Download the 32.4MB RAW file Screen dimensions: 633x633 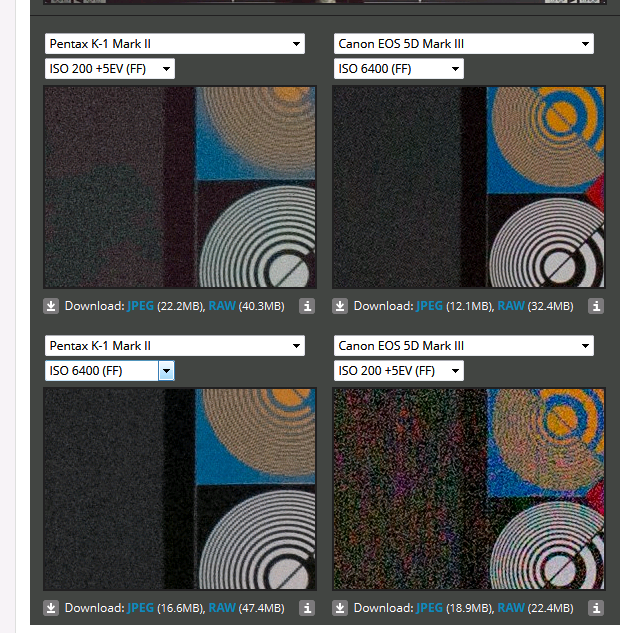click(x=511, y=306)
